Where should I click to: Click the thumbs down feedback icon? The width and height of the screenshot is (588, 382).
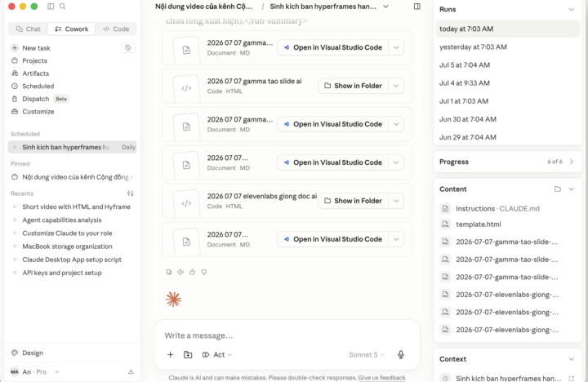tap(204, 272)
